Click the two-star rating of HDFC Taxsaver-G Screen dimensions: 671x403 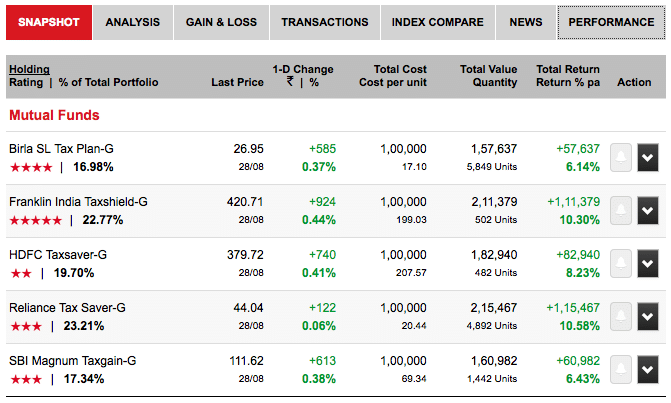point(21,273)
